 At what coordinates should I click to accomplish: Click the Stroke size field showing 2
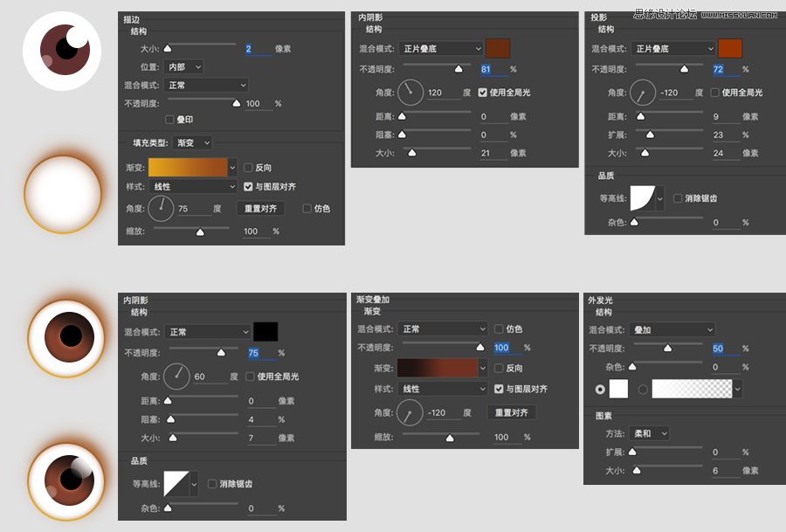tap(259, 49)
